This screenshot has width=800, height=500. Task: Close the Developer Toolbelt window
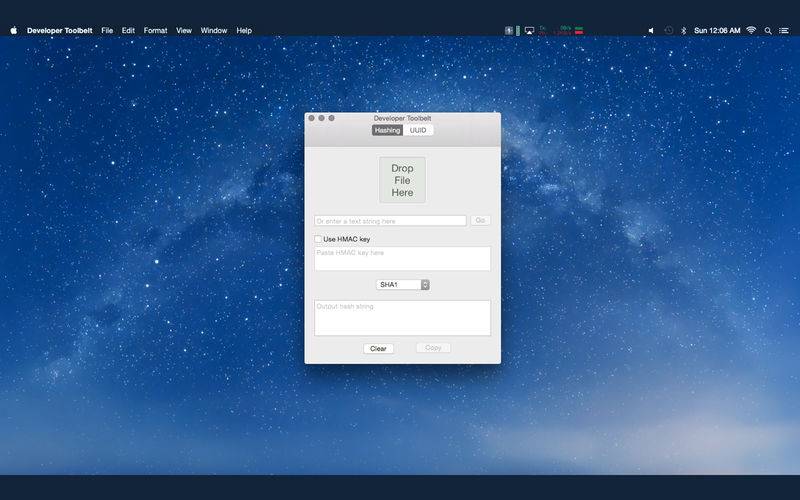click(311, 118)
